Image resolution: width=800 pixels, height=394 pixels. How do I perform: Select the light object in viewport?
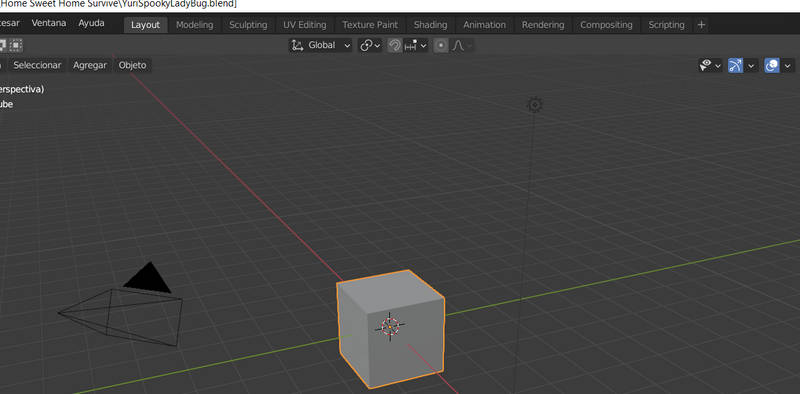click(534, 105)
